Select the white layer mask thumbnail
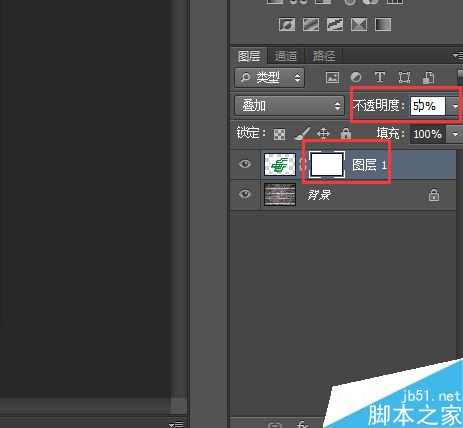Viewport: 463px width, 428px height. [x=327, y=164]
